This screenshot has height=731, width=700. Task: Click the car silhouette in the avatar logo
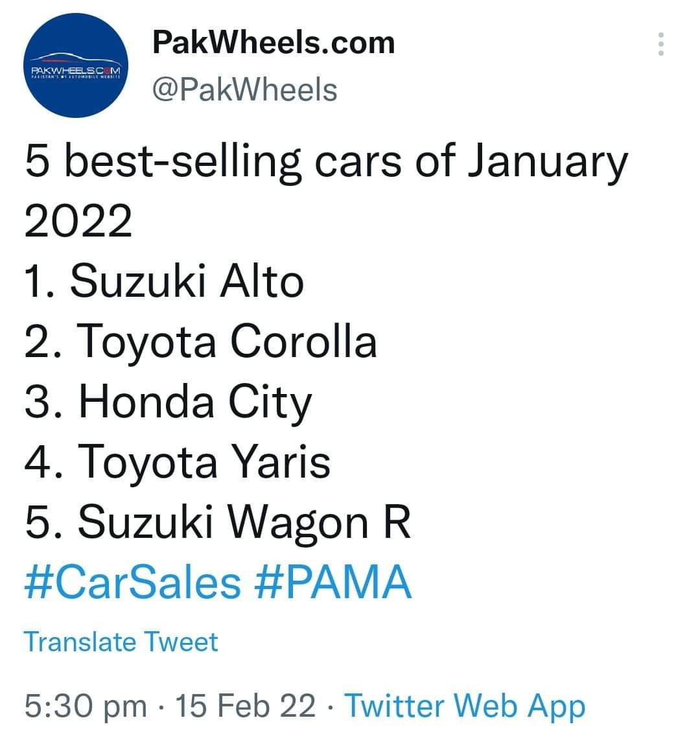[76, 59]
